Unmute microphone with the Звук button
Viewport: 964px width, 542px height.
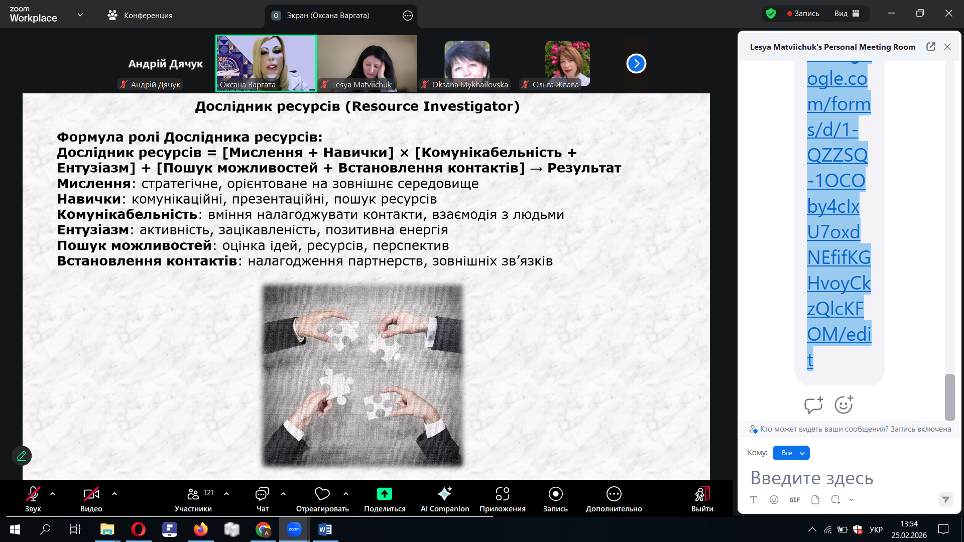33,495
